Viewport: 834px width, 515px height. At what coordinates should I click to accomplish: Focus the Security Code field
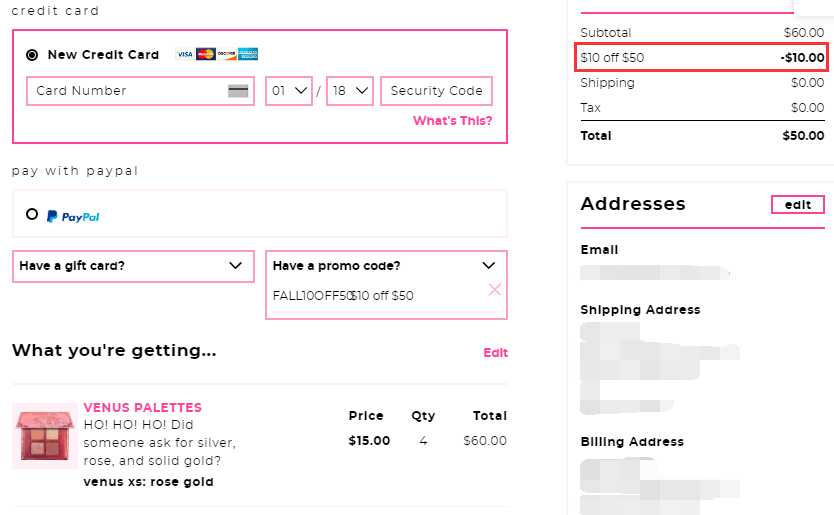pos(436,91)
